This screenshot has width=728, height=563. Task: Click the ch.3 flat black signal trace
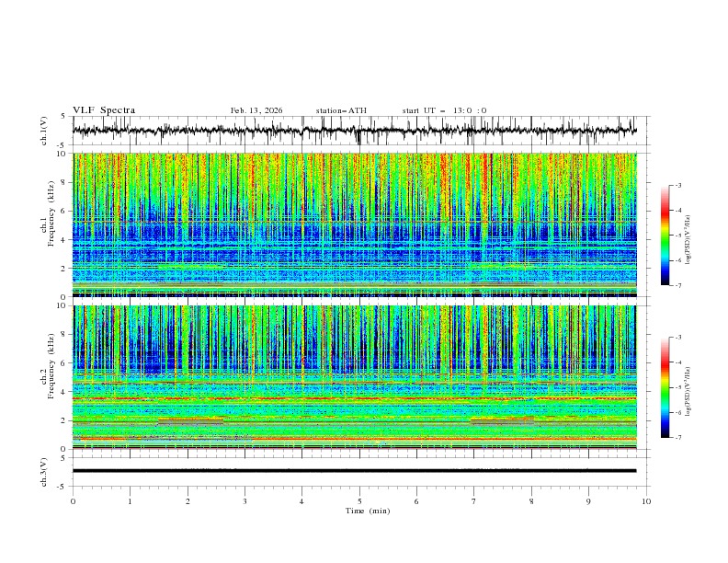click(354, 470)
